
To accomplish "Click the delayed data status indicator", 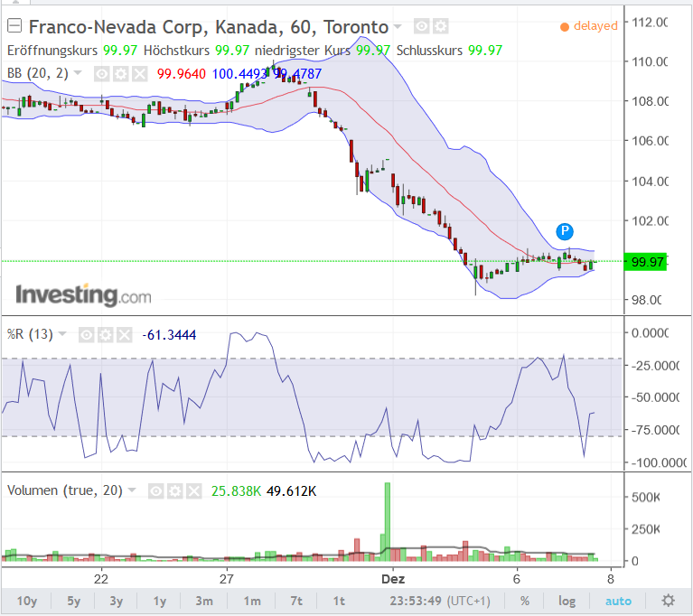I will pyautogui.click(x=589, y=26).
